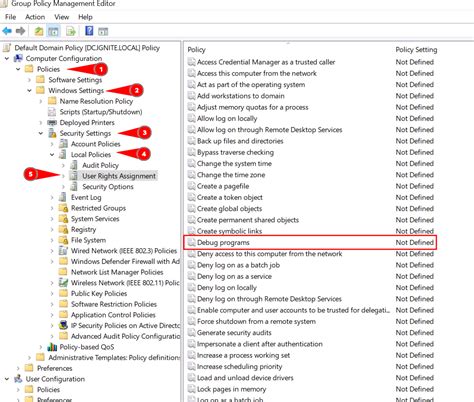Click the Show/Hide Action Pane icon

tap(103, 31)
